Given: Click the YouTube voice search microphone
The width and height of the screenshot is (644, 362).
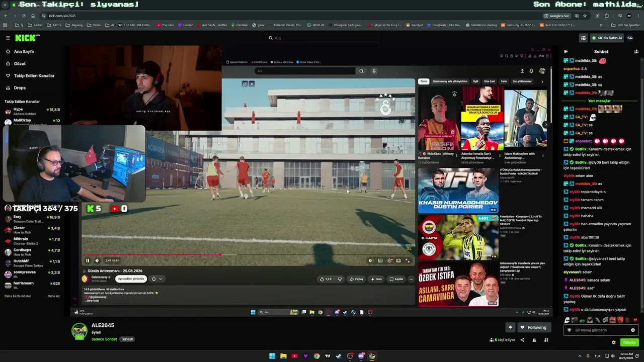Looking at the screenshot, I should pyautogui.click(x=374, y=71).
